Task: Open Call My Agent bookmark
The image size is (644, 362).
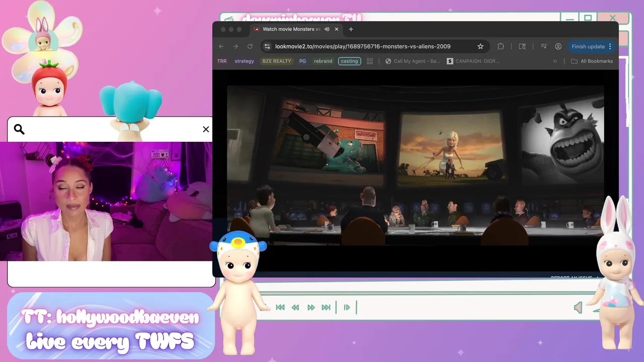Action: point(413,61)
